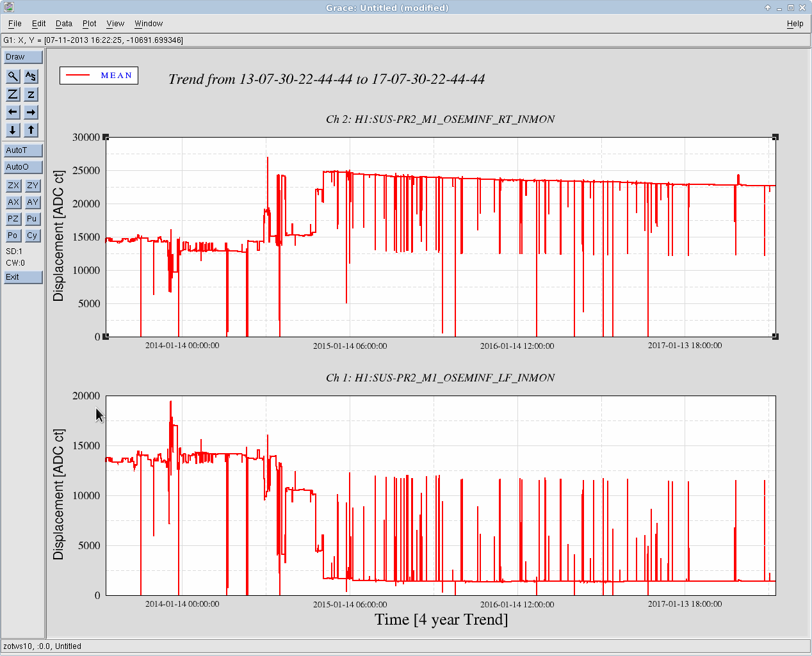Click the MEAN legend box

click(x=99, y=76)
